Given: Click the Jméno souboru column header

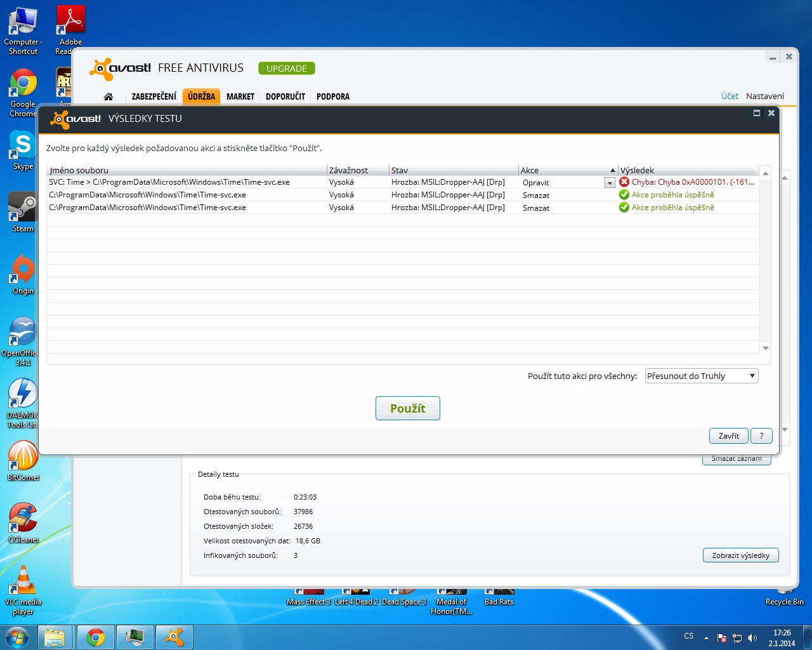Looking at the screenshot, I should tap(187, 170).
